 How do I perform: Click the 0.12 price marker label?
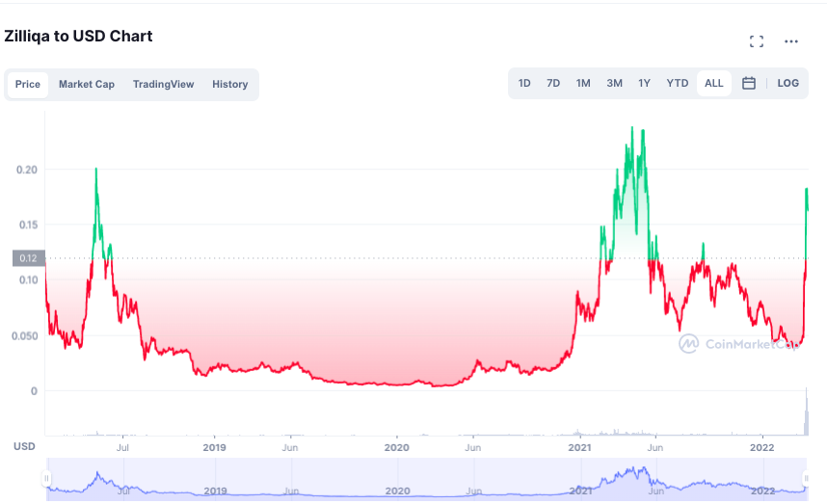29,258
